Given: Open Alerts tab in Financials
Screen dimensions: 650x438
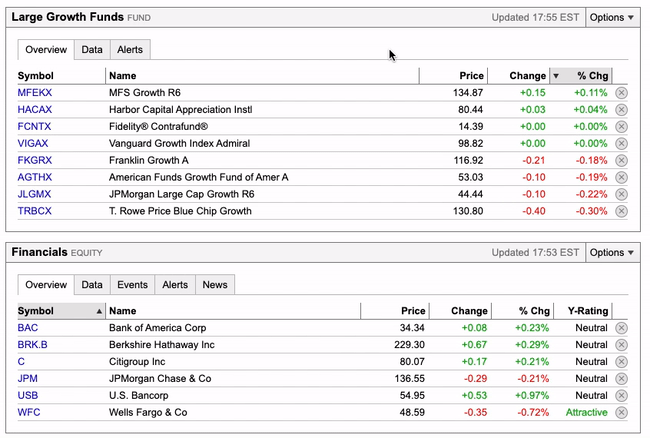Looking at the screenshot, I should [175, 285].
